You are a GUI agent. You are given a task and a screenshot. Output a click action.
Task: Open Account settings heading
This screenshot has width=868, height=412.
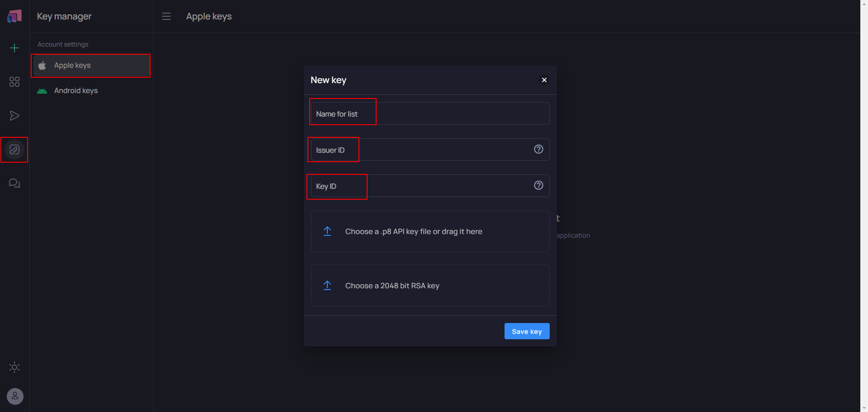63,44
